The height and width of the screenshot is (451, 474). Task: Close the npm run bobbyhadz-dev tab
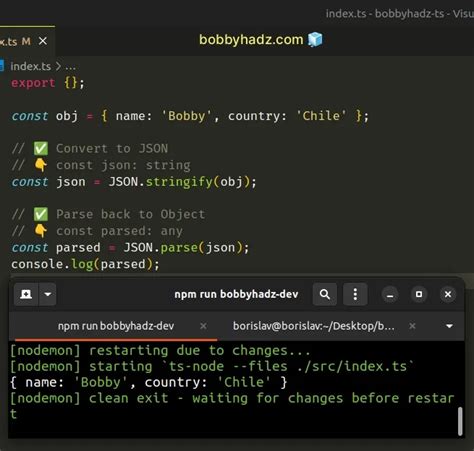(203, 326)
